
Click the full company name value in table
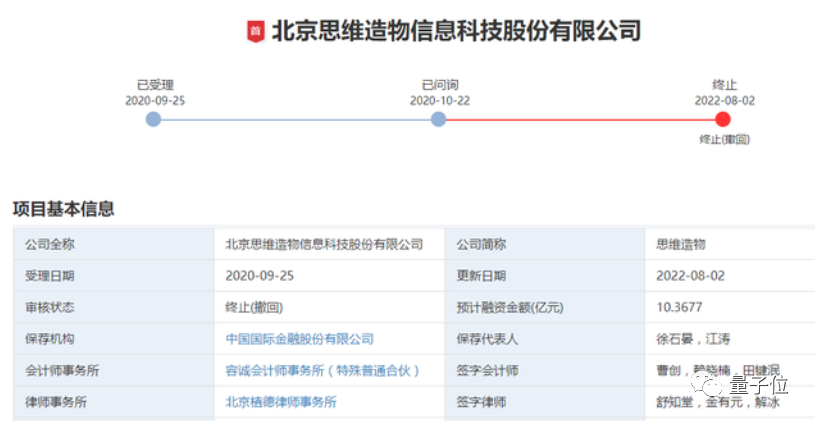[x=324, y=244]
